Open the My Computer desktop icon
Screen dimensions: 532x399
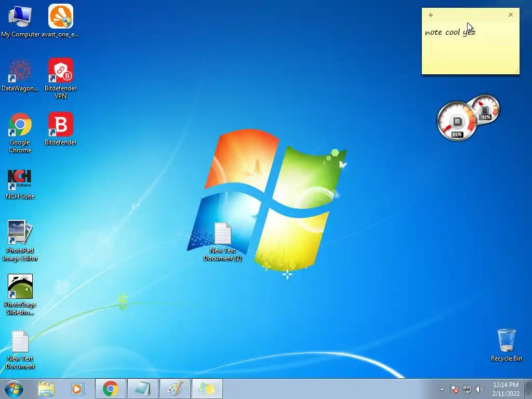(x=20, y=21)
